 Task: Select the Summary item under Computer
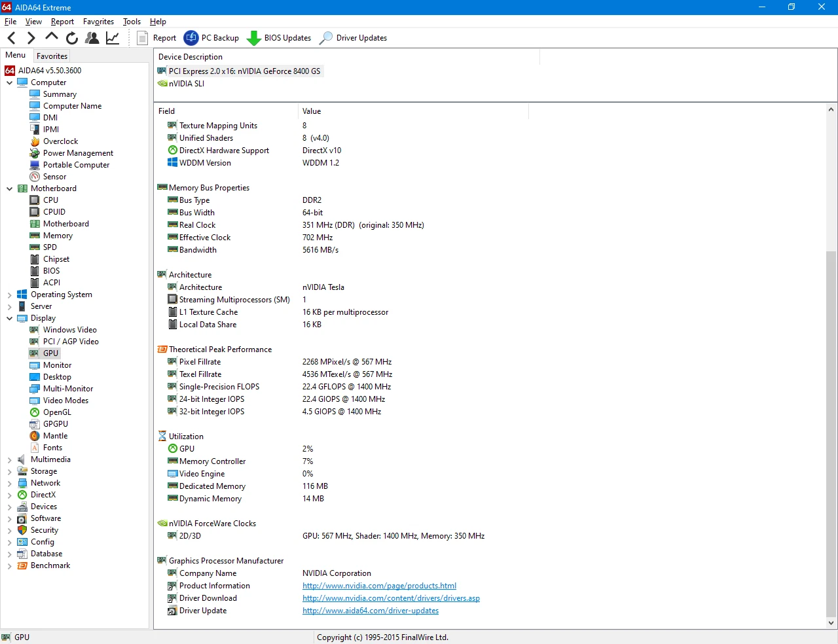click(x=60, y=94)
